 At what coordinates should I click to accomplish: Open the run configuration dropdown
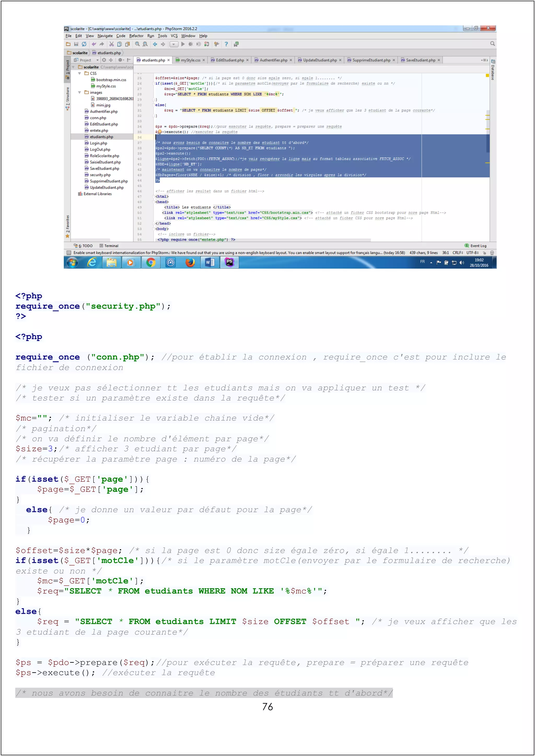click(174, 44)
